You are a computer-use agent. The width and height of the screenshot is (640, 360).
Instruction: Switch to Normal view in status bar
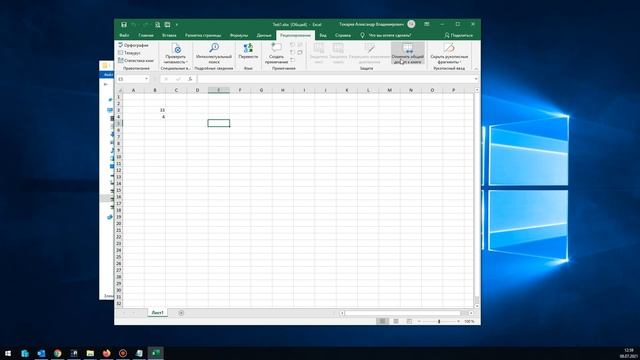(x=382, y=321)
